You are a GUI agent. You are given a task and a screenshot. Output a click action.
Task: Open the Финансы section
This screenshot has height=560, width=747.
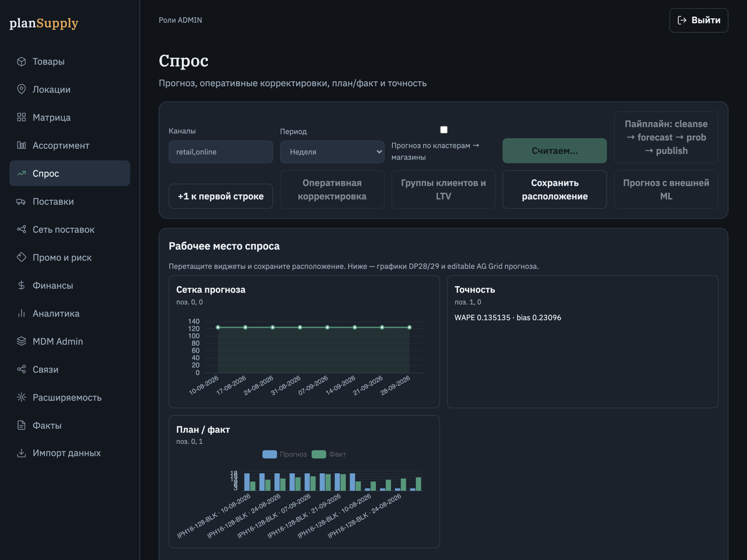click(69, 285)
